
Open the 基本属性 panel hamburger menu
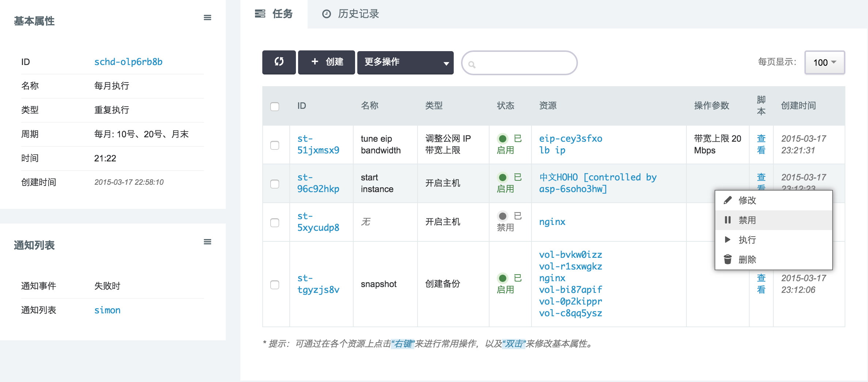click(x=207, y=18)
